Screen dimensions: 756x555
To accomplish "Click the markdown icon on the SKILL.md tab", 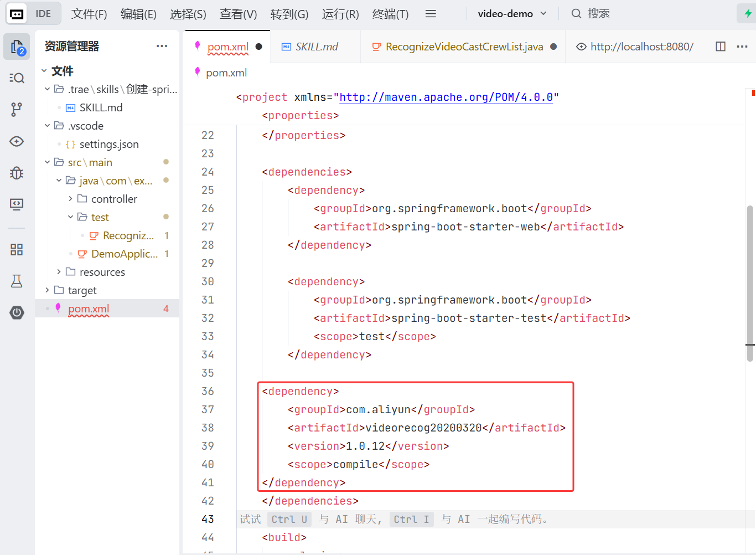I will [x=286, y=47].
